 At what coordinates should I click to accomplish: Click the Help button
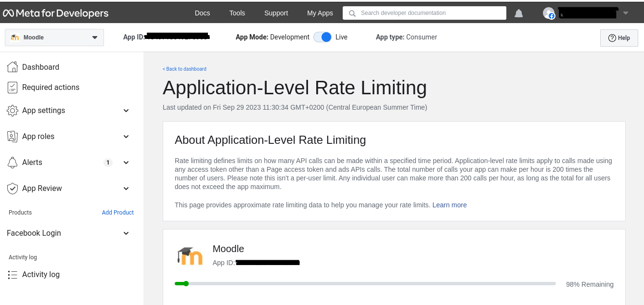(619, 38)
